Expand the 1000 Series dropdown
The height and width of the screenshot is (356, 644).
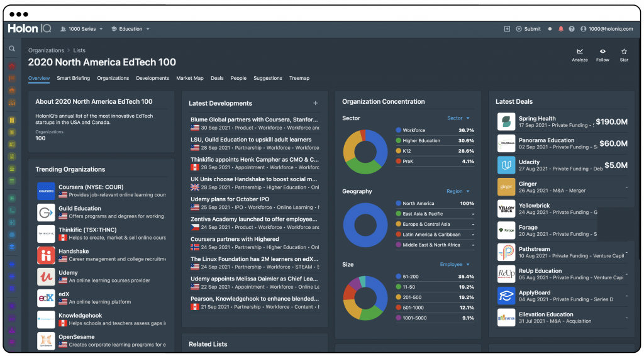[x=82, y=29]
